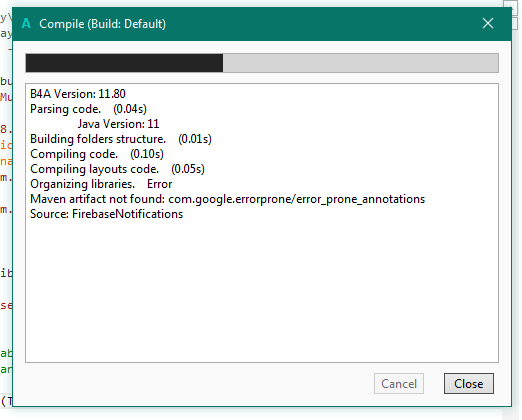Screen dimensions: 522x420
Task: Click the Compile (Build: Default) title text
Action: [x=102, y=24]
